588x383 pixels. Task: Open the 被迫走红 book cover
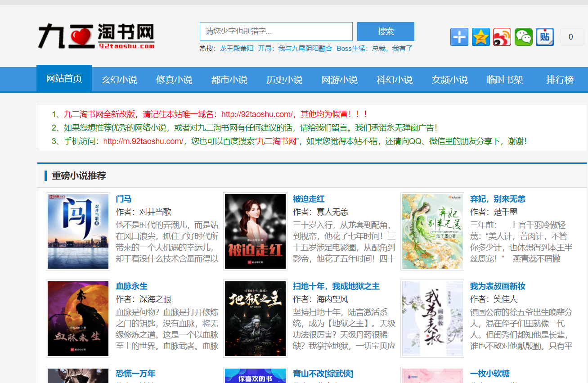pyautogui.click(x=256, y=231)
